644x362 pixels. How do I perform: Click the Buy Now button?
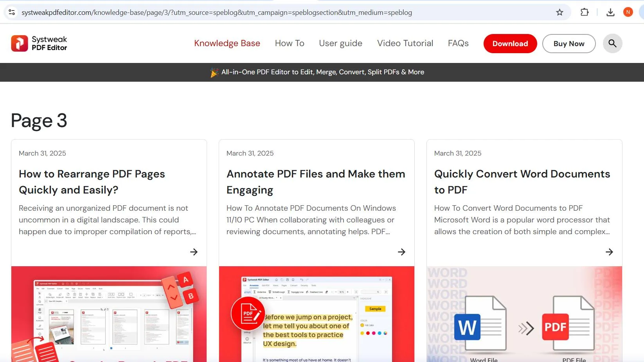click(568, 43)
